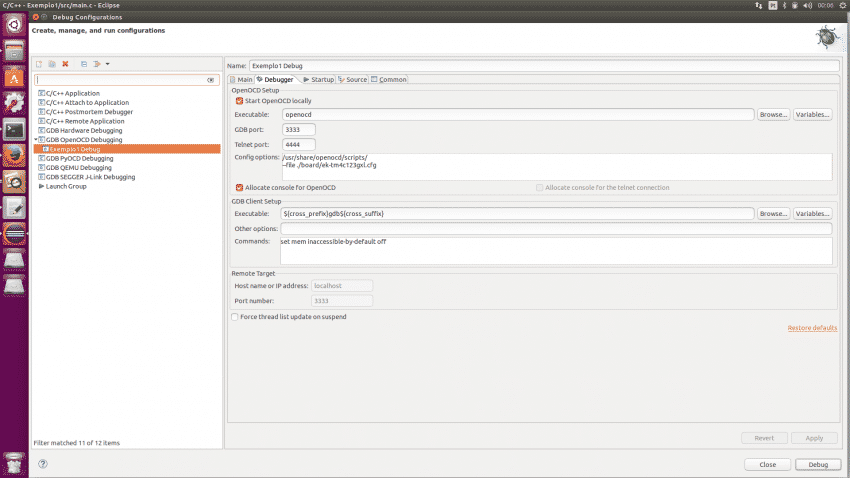
Task: Edit the OpenOCD executable field
Action: click(518, 114)
